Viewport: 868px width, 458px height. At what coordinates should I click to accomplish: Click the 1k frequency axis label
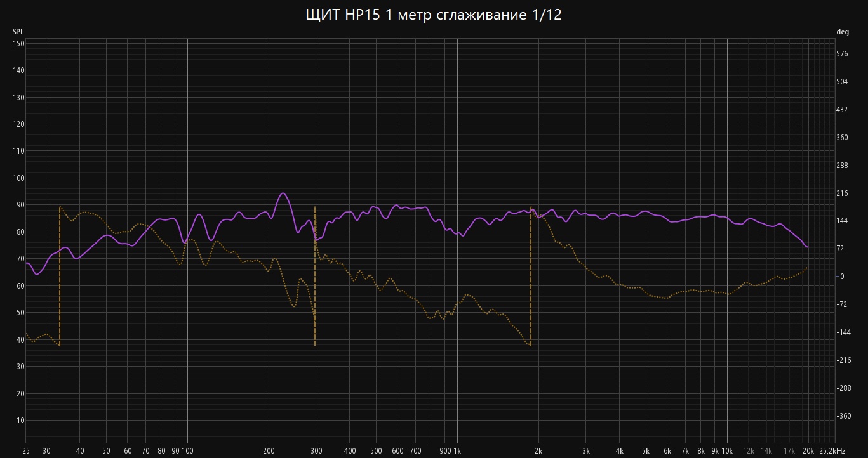pos(457,451)
